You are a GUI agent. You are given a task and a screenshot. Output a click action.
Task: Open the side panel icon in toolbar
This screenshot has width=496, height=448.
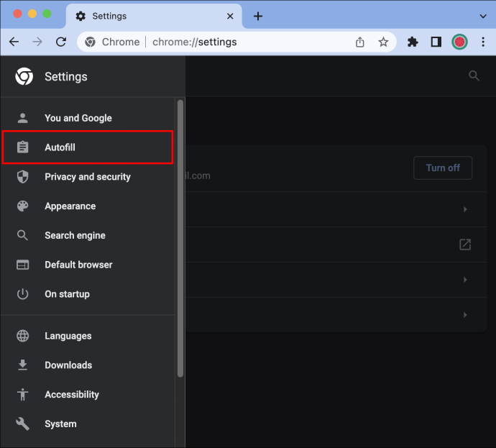pyautogui.click(x=436, y=42)
